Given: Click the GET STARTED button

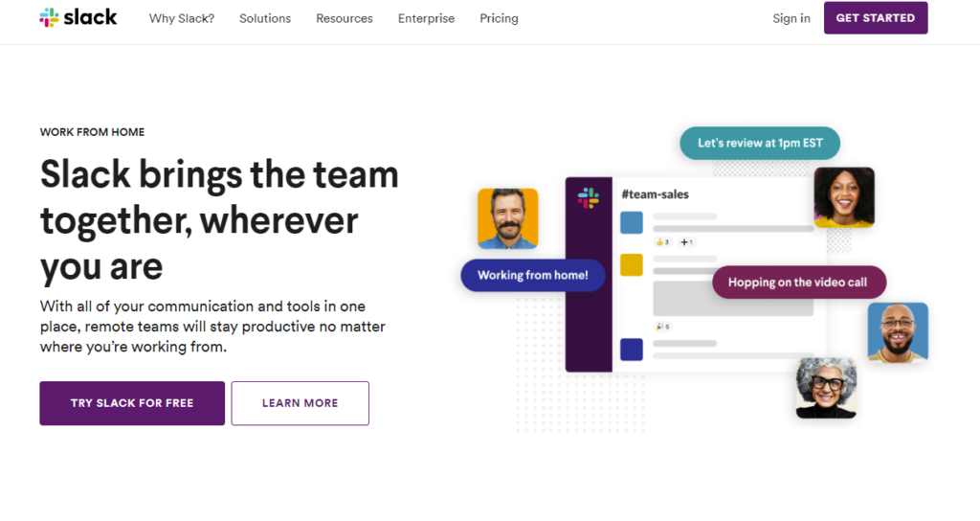Looking at the screenshot, I should tap(876, 18).
